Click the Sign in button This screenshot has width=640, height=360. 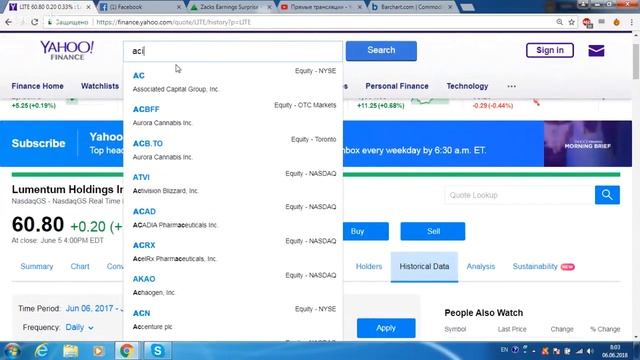point(549,50)
